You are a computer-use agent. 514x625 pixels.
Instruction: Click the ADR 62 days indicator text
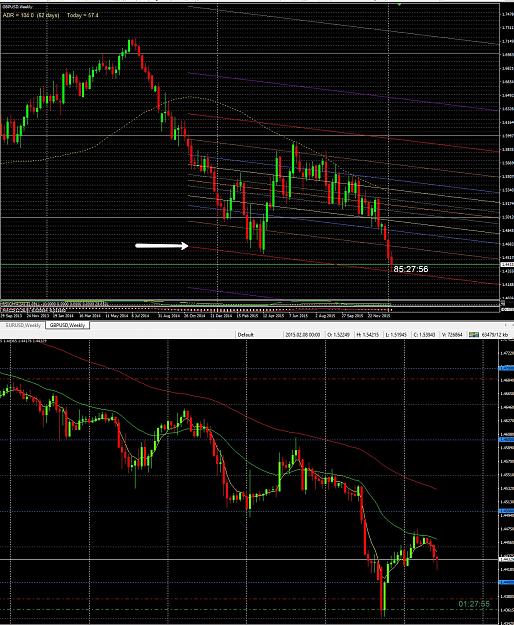(x=31, y=15)
